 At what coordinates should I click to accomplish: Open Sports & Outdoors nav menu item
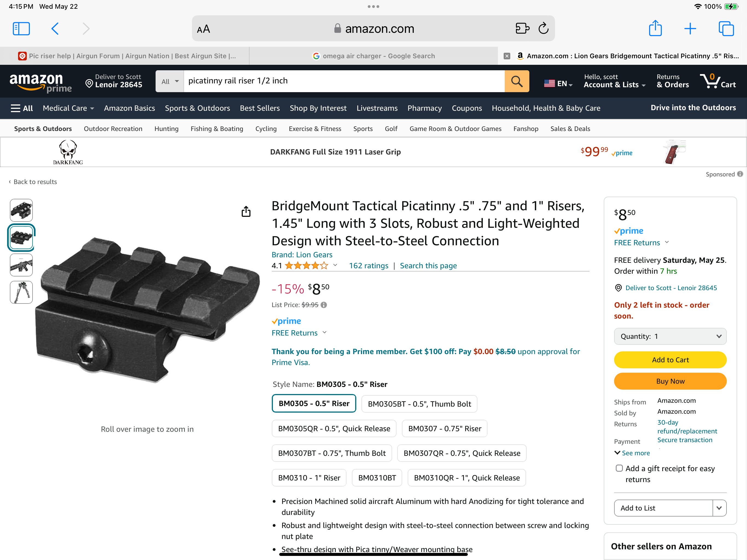pyautogui.click(x=197, y=108)
